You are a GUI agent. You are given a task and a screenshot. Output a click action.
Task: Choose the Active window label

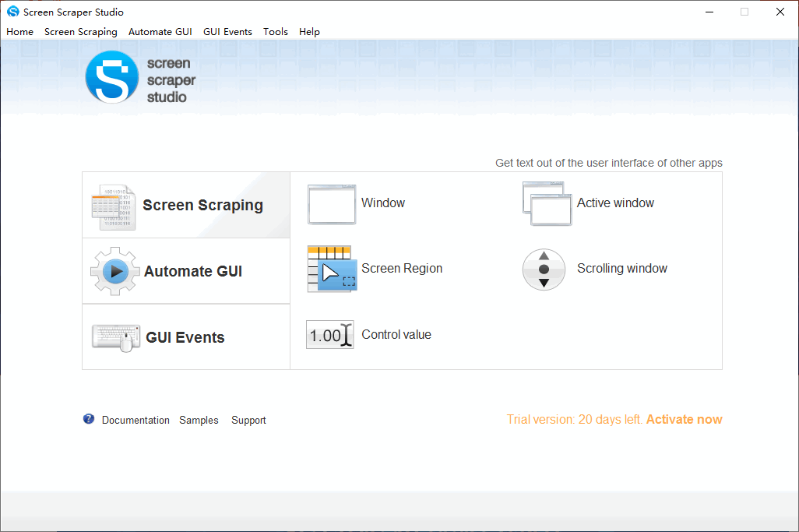click(x=615, y=203)
